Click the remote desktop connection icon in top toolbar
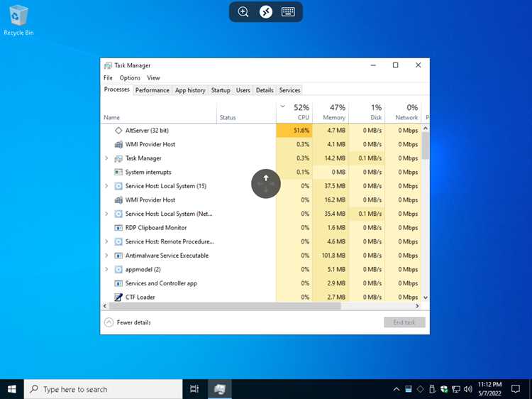The width and height of the screenshot is (532, 399). point(266,12)
